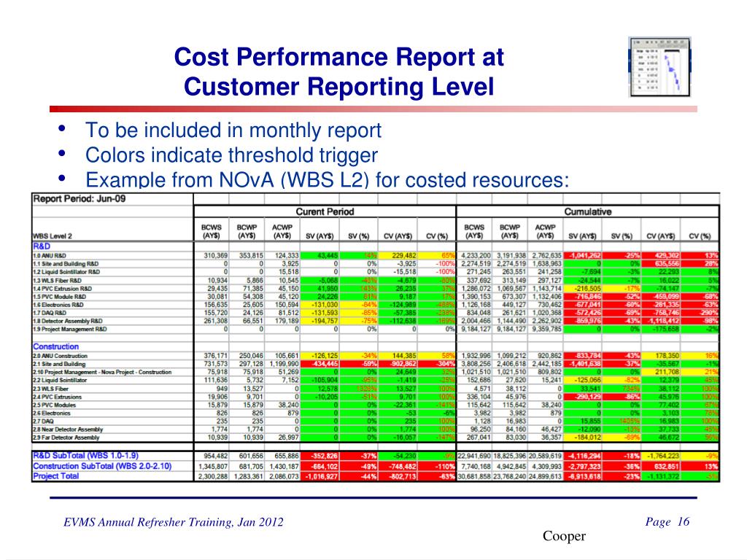Select '2.10 Project Management - Nova Project - Construction'
Image resolution: width=747 pixels, height=560 pixels.
click(x=102, y=372)
